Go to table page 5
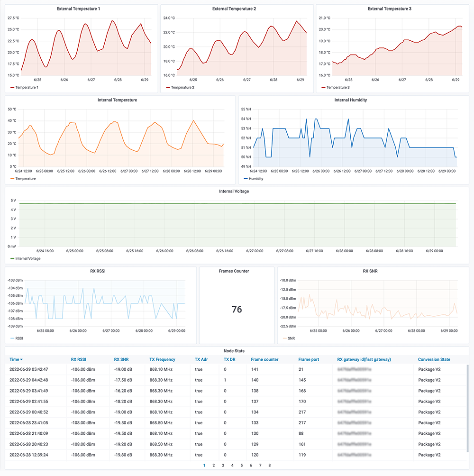This screenshot has width=474, height=476. [x=242, y=466]
